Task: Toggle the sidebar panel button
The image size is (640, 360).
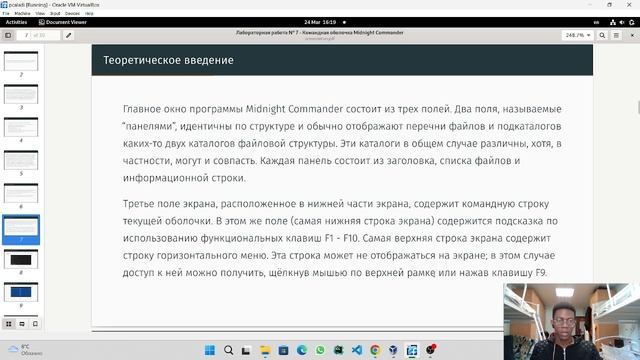Action: click(8, 36)
